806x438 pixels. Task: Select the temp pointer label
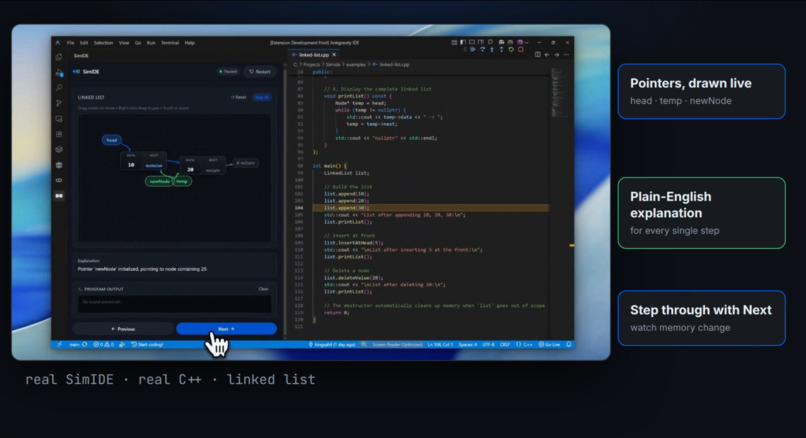[182, 181]
